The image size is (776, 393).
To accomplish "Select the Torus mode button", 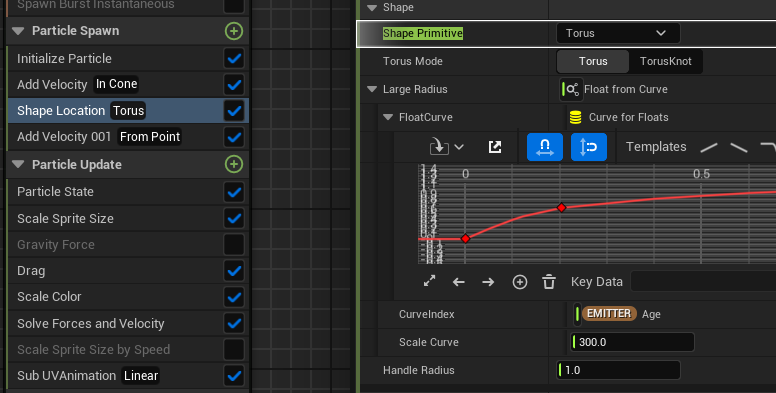I will 593,61.
